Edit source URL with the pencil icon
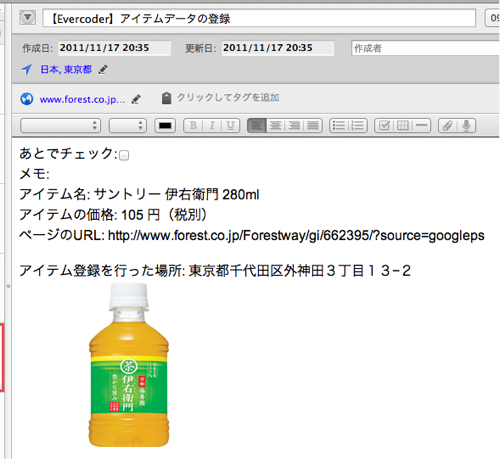 [136, 99]
